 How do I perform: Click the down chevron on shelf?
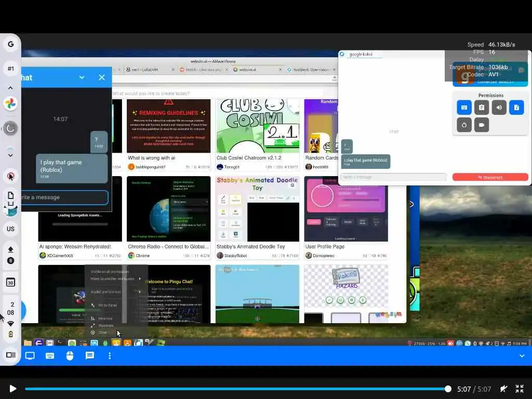coord(10,155)
